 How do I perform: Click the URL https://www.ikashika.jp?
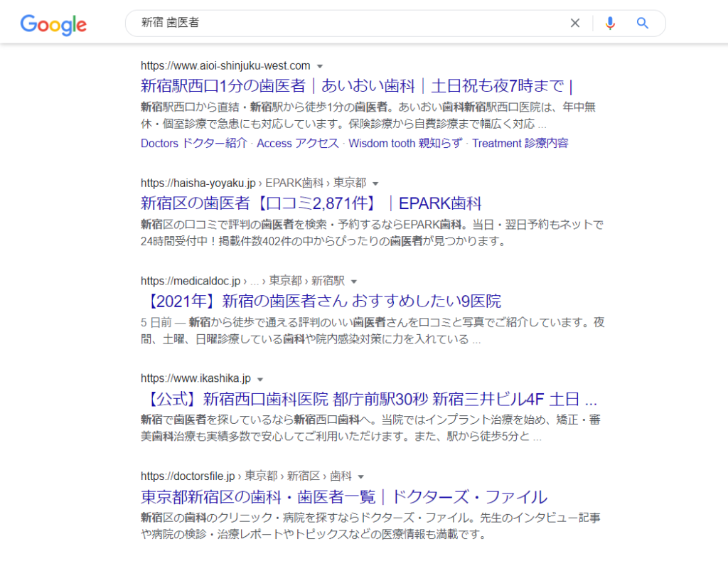pos(196,378)
